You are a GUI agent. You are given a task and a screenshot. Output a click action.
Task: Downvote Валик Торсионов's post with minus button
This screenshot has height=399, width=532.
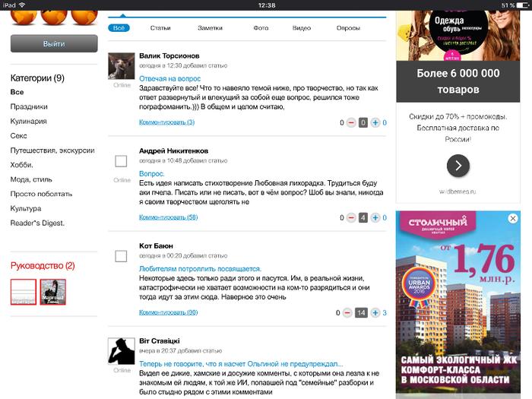tap(351, 122)
